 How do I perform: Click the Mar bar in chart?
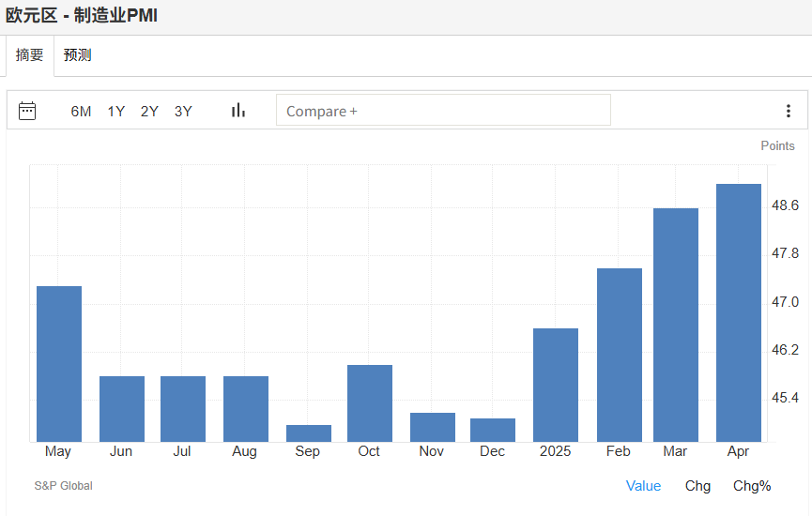(x=676, y=325)
